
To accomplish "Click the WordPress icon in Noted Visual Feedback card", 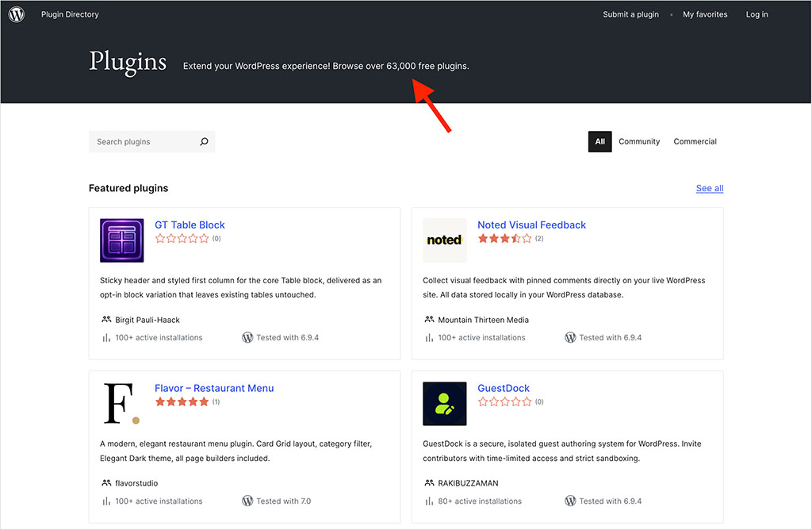I will coord(570,337).
